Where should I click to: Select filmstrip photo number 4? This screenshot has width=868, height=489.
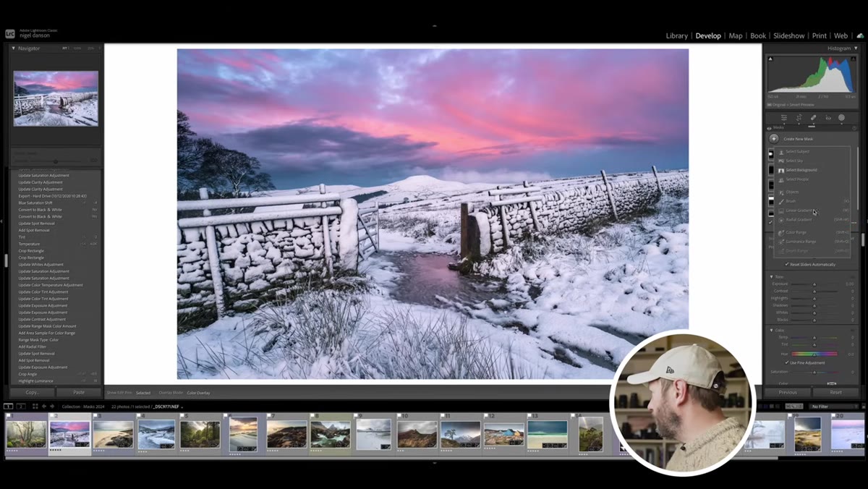[156, 435]
